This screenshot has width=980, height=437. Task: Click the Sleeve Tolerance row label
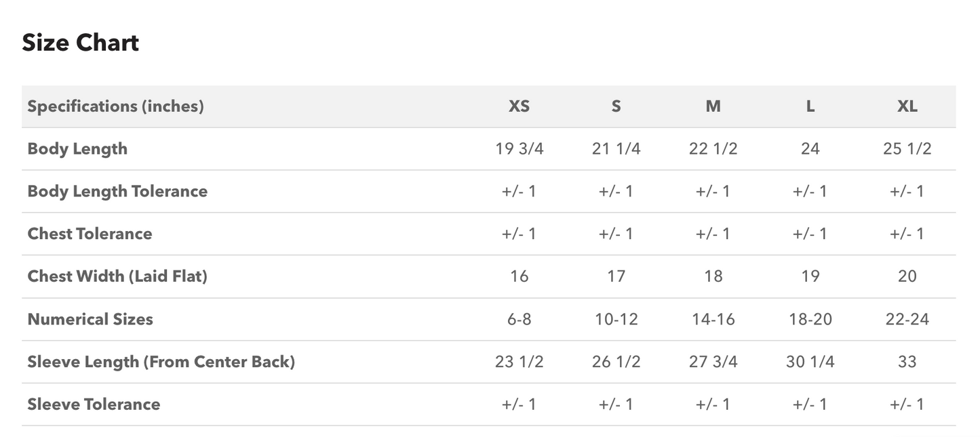(x=94, y=404)
